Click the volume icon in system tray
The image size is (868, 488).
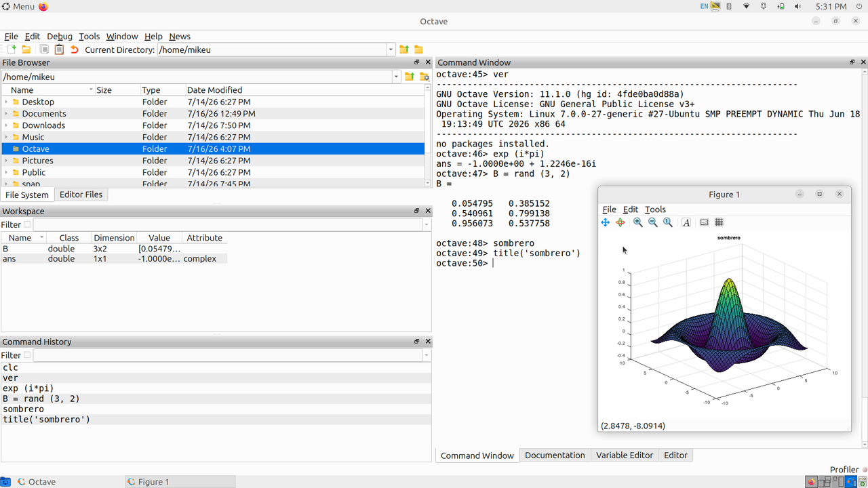(797, 6)
